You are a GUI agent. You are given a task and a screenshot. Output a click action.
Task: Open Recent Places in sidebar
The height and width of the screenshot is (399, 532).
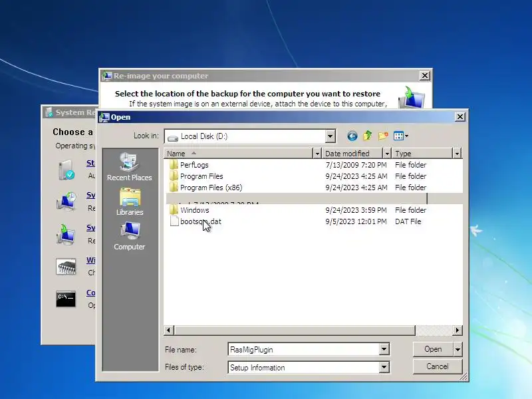click(129, 167)
